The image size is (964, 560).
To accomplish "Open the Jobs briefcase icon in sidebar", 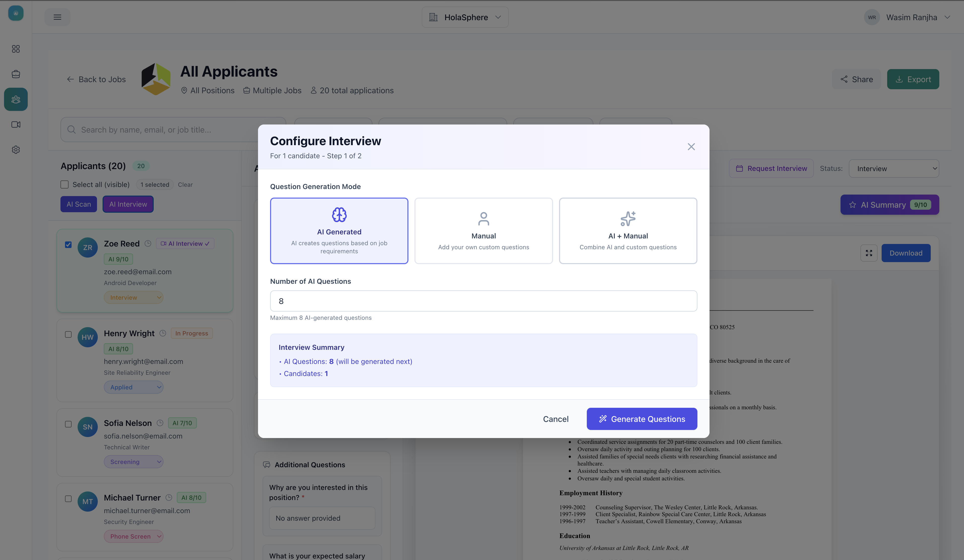I will click(16, 74).
